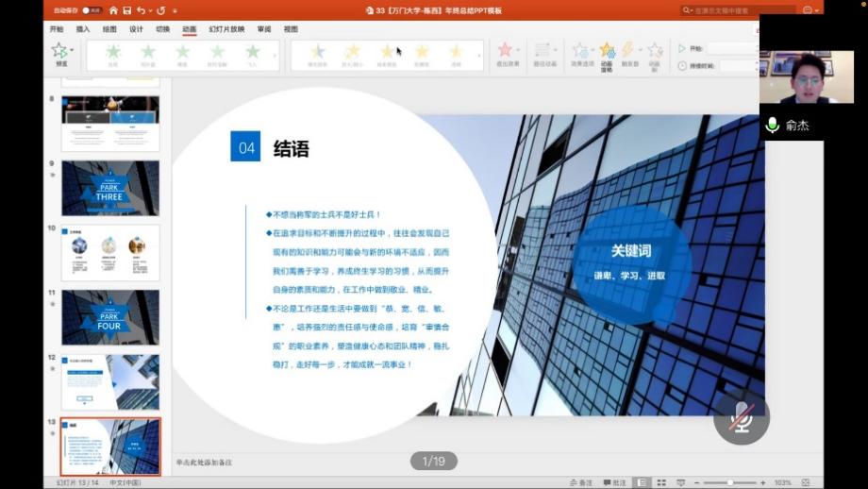This screenshot has height=489, width=868.
Task: Click the red exit effect (退出效果) star
Action: click(505, 50)
